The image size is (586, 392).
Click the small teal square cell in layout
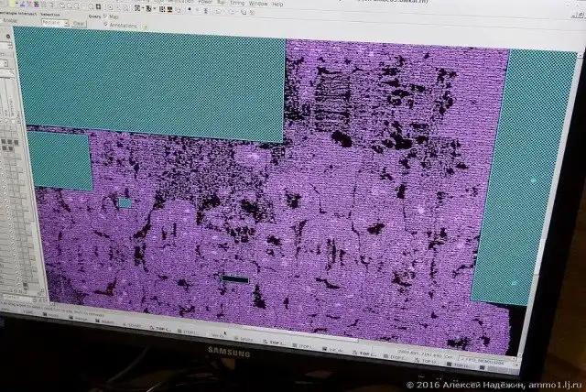(125, 202)
